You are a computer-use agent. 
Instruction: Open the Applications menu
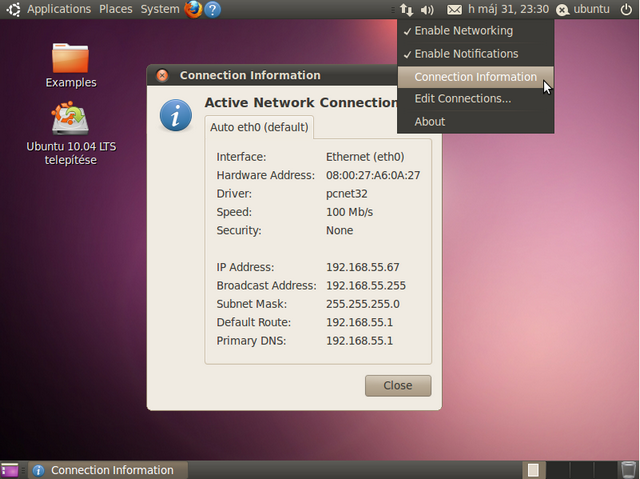pos(58,9)
